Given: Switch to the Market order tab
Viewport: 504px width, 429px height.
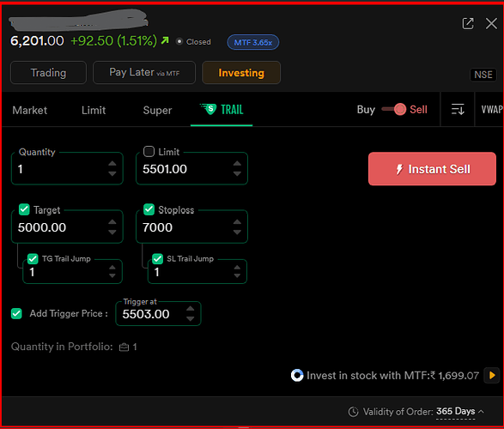Looking at the screenshot, I should [x=29, y=110].
